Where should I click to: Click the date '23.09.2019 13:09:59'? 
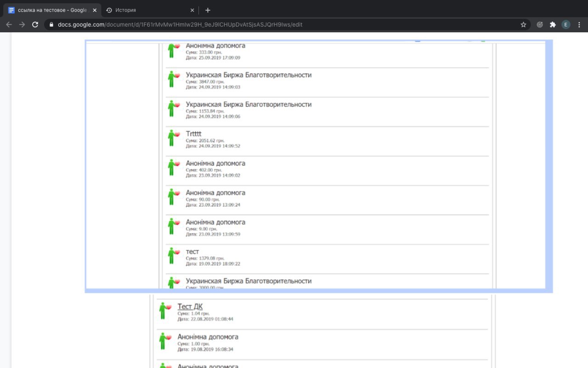[x=220, y=235]
